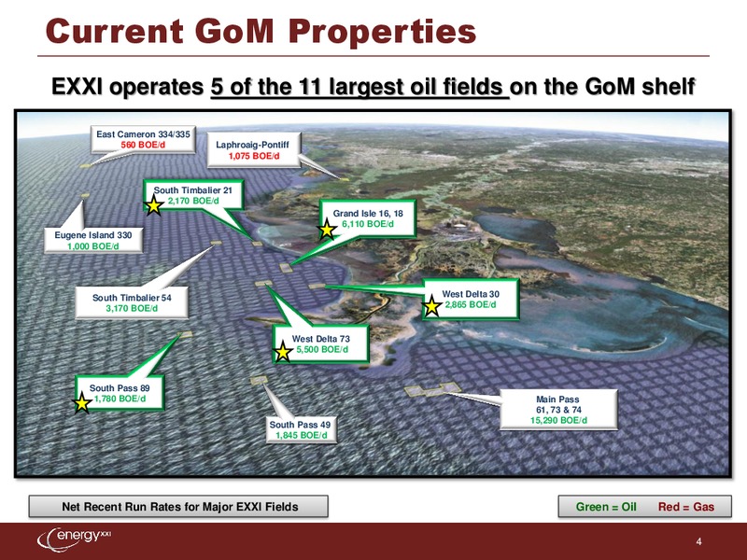Click the 5,500 BOE/d value
Image resolution: width=747 pixels, height=560 pixels.
[322, 349]
